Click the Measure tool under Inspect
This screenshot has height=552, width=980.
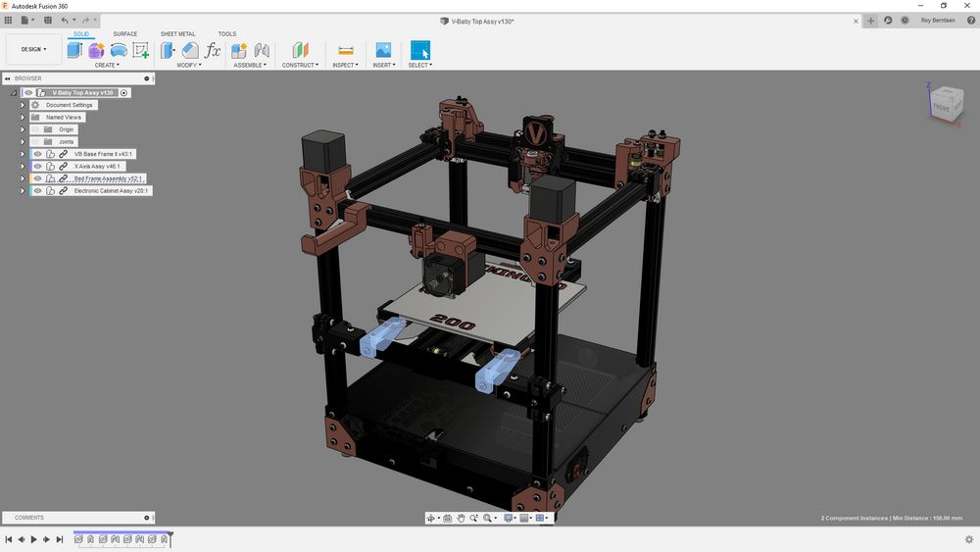tap(346, 50)
